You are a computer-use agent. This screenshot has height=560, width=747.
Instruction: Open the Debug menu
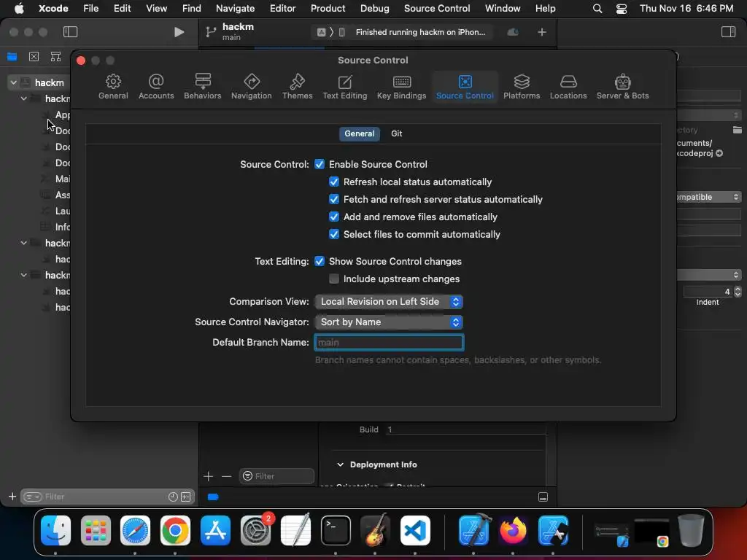pyautogui.click(x=374, y=9)
